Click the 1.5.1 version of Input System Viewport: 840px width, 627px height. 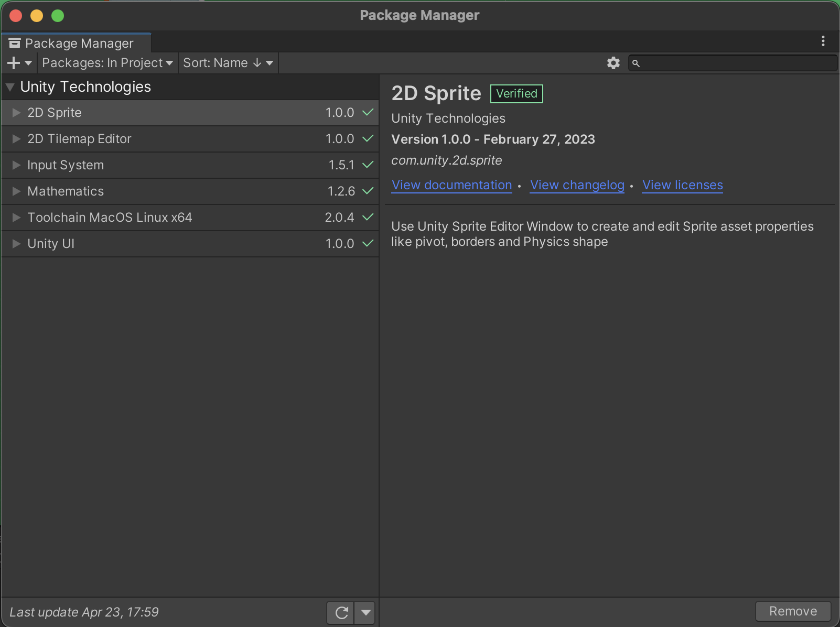click(341, 165)
